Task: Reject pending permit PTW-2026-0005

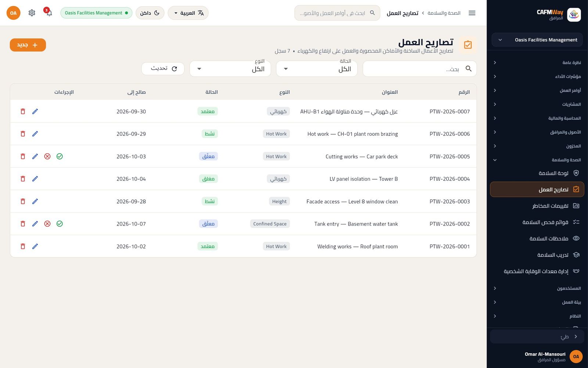Action: point(47,156)
